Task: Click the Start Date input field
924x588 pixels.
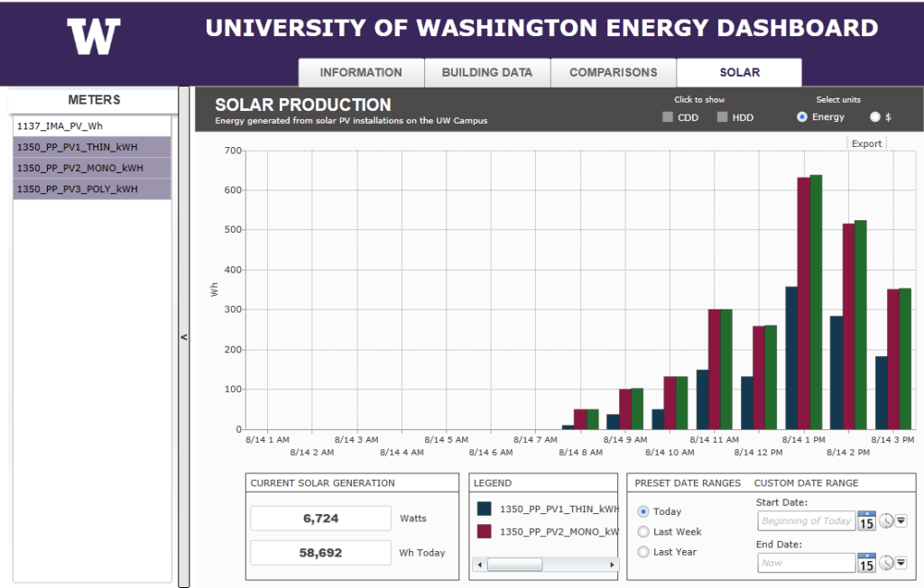Action: point(806,520)
